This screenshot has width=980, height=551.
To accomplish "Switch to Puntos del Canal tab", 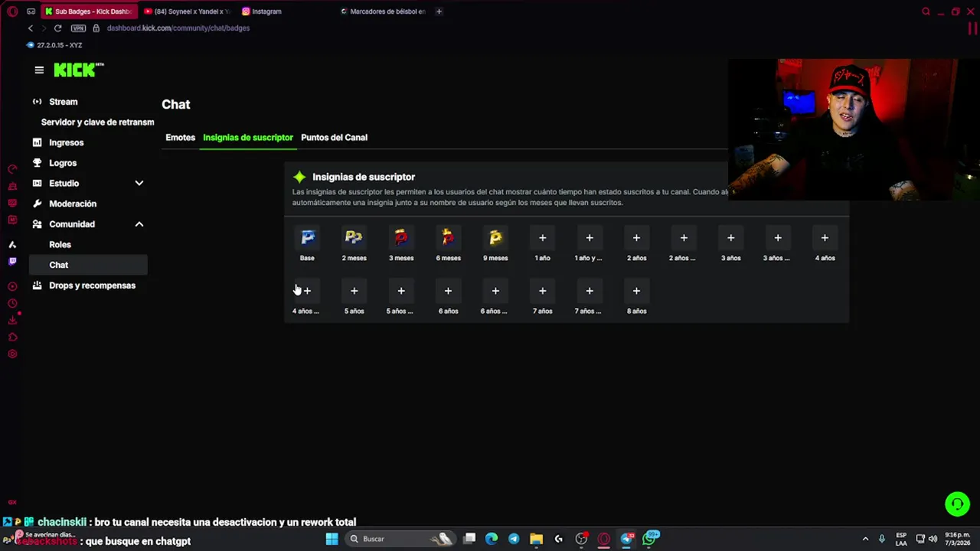I will [x=334, y=138].
